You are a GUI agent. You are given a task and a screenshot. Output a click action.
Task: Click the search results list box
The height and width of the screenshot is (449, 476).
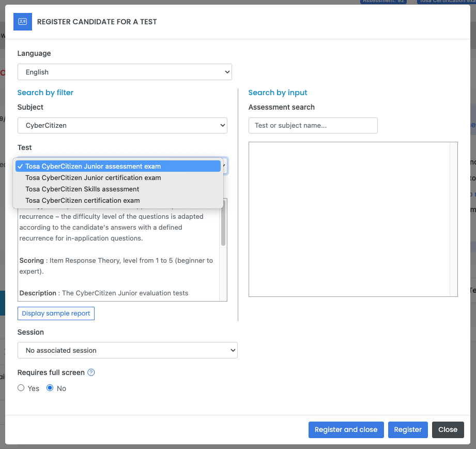point(353,219)
